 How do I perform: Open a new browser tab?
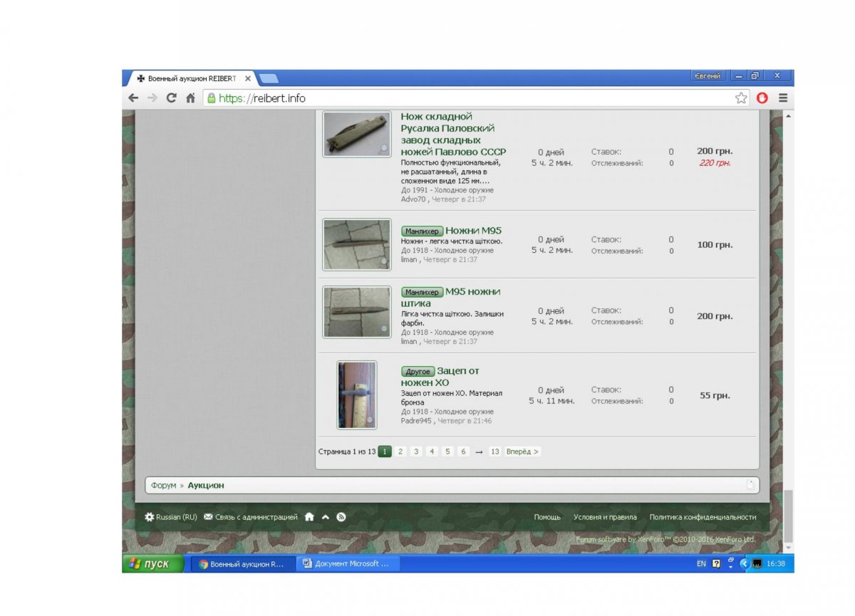[268, 78]
